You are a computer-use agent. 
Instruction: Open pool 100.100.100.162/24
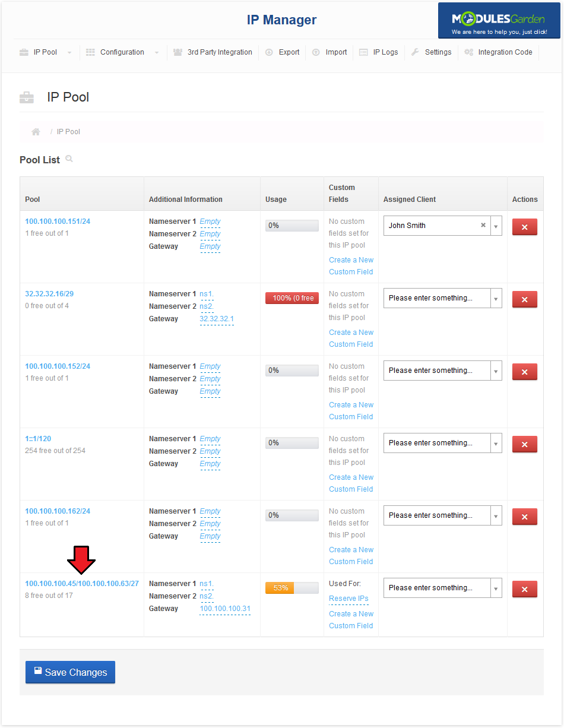click(58, 511)
